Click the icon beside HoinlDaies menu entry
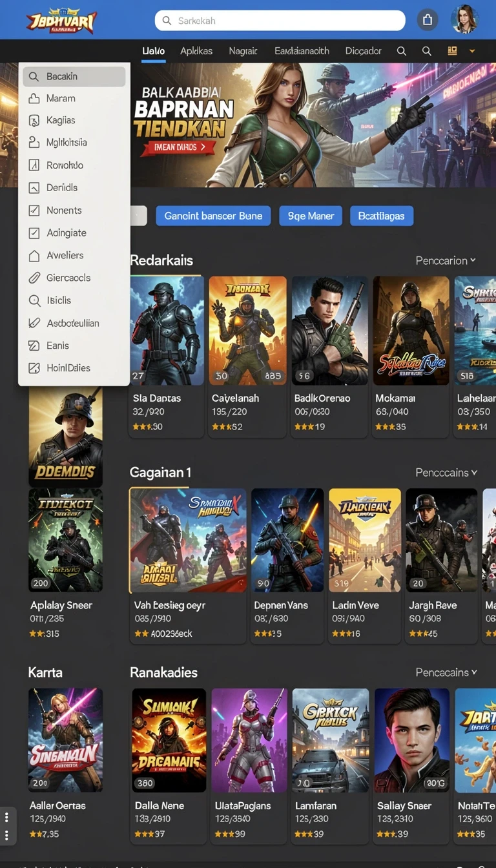This screenshot has height=868, width=496. (34, 368)
